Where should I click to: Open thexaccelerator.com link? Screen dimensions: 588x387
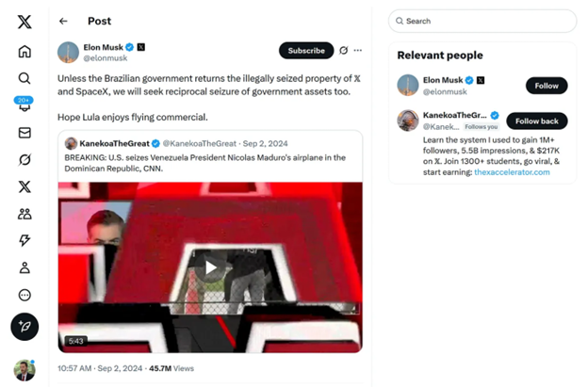pos(512,172)
